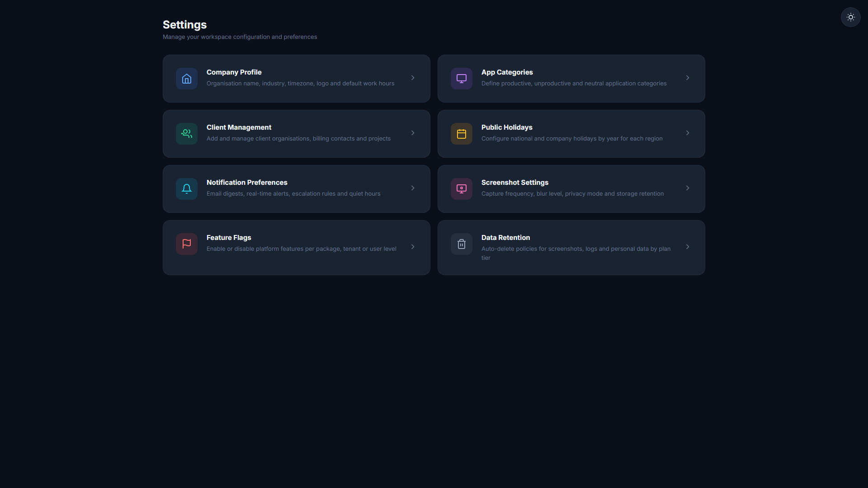Click the Feature Flags flag icon
The image size is (868, 488).
(187, 244)
